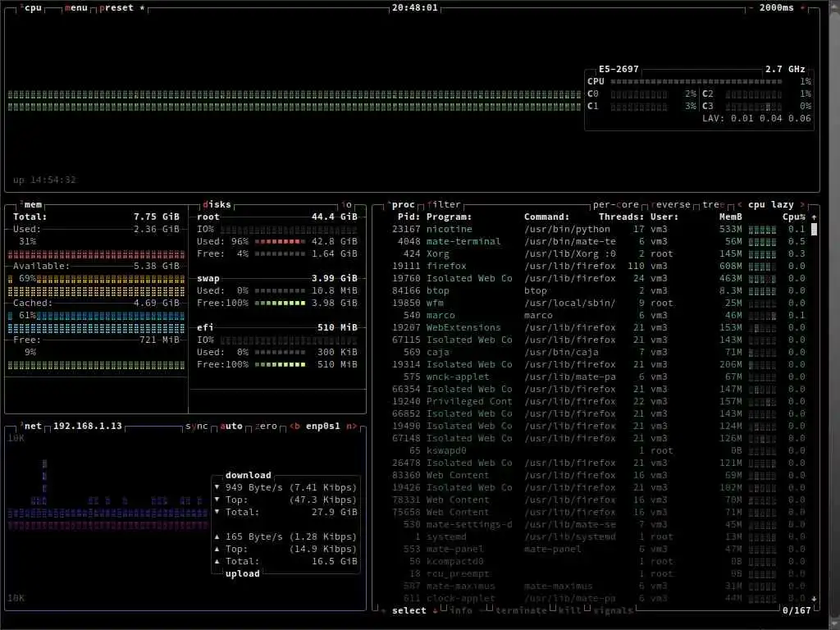Click select at bottom of process box
The width and height of the screenshot is (840, 630).
coord(409,610)
